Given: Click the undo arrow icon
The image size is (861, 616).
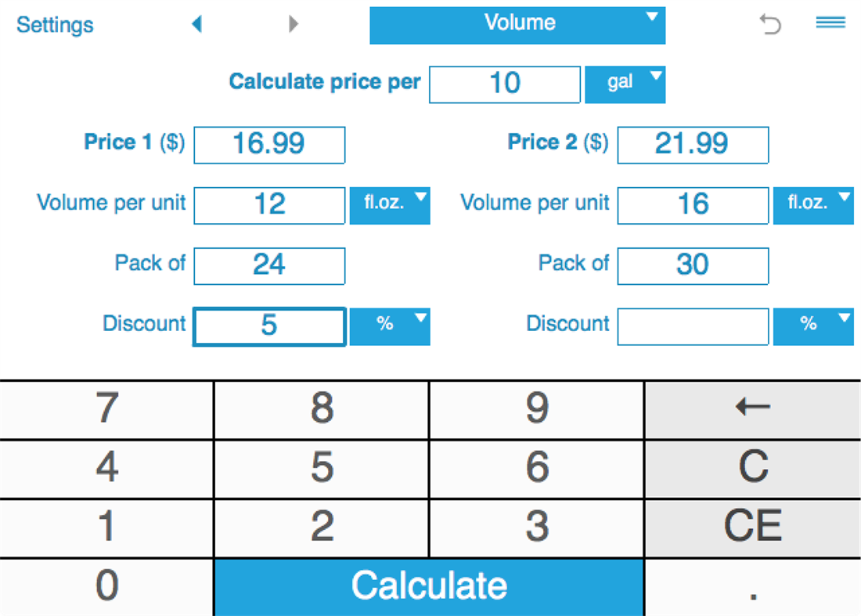Looking at the screenshot, I should pyautogui.click(x=770, y=24).
